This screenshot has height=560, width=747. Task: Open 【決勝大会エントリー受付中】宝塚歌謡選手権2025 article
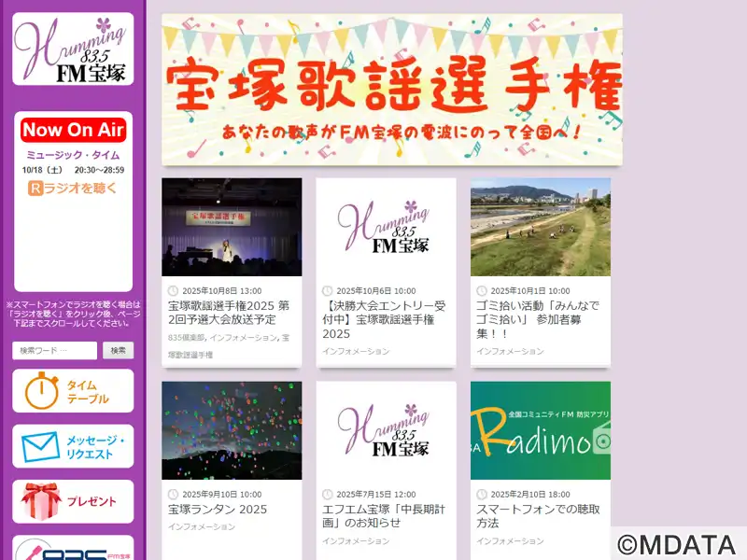click(384, 319)
